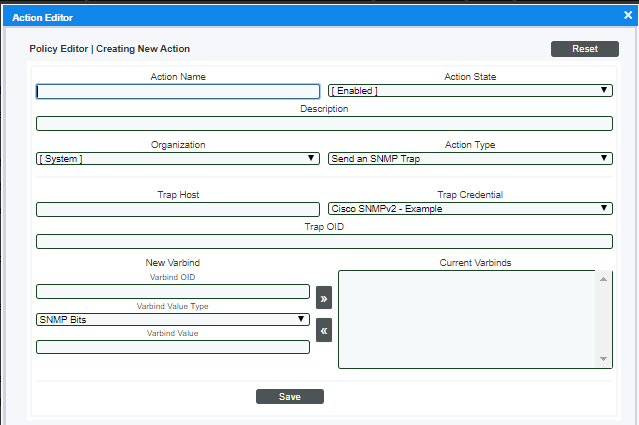Click into the Description field

coord(324,124)
